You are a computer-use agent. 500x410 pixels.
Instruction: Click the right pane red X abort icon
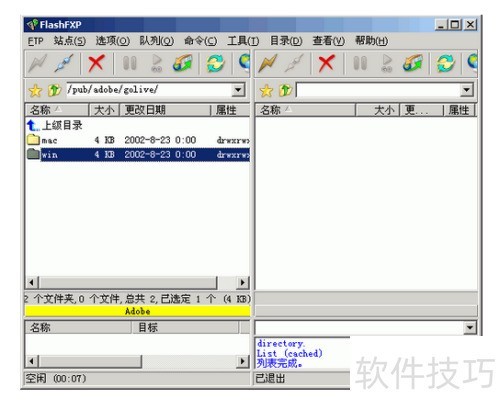click(327, 63)
